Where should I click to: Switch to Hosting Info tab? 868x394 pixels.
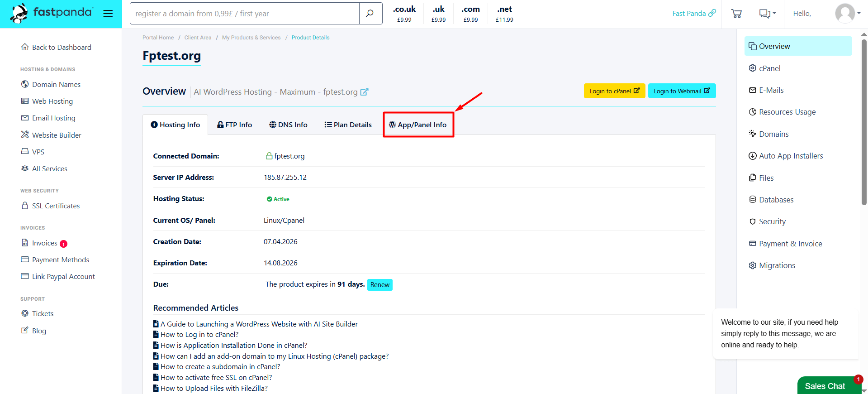point(175,125)
